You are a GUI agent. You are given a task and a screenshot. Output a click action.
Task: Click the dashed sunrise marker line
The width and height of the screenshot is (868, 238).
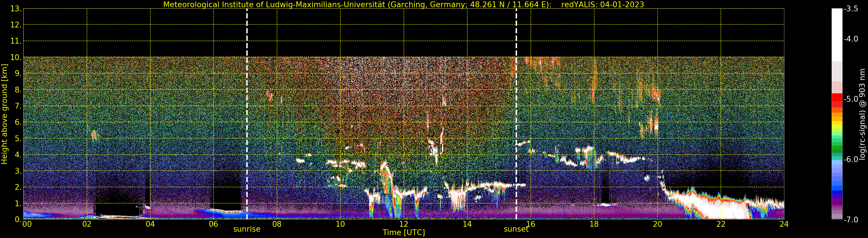click(247, 114)
